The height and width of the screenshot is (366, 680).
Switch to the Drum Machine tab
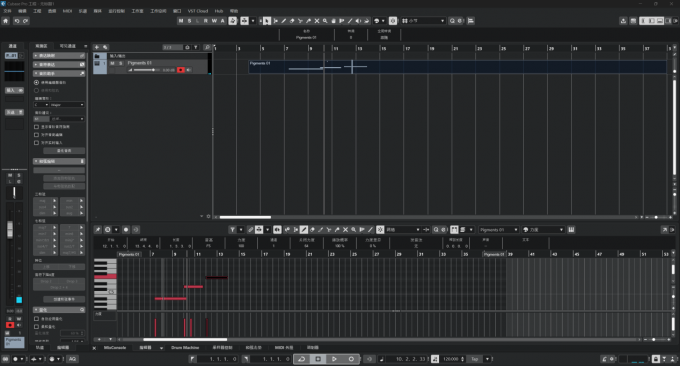click(185, 348)
